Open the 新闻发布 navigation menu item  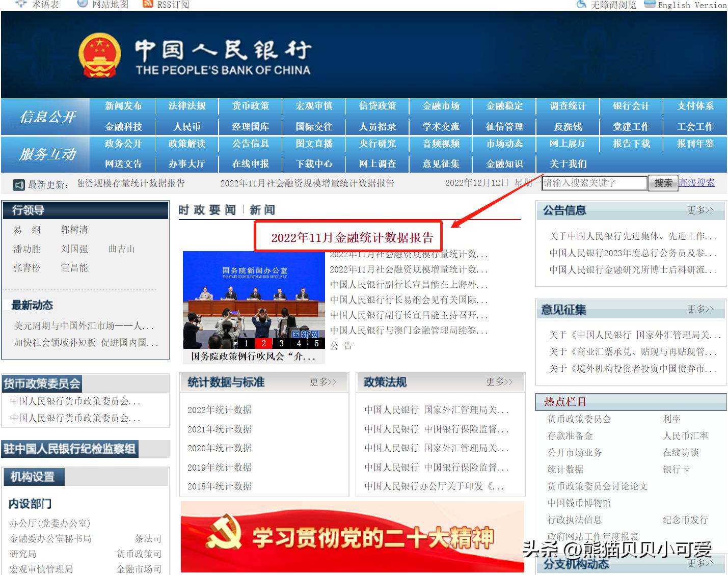(123, 106)
